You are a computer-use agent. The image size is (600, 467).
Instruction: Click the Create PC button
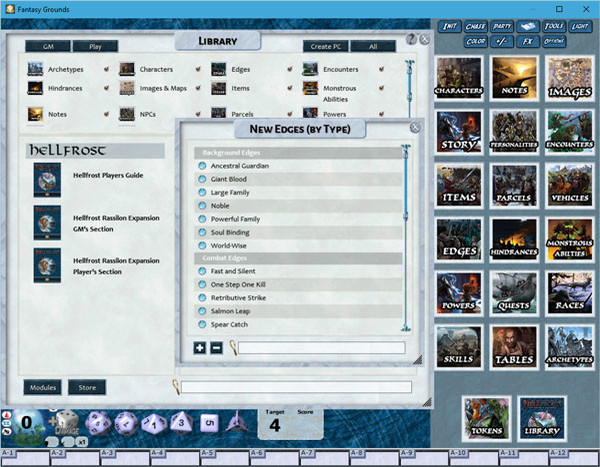click(x=325, y=46)
